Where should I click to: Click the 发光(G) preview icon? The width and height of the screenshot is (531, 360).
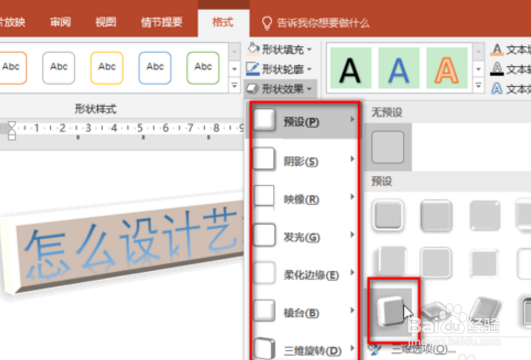264,234
